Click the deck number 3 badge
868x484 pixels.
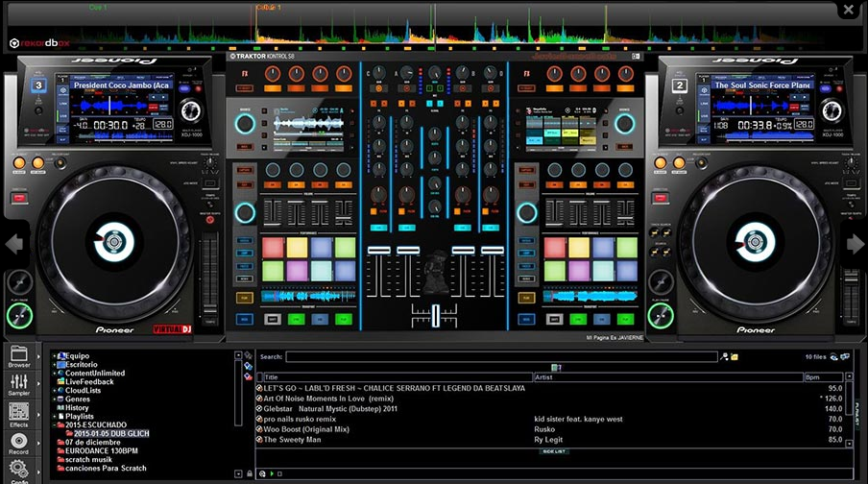tap(38, 85)
